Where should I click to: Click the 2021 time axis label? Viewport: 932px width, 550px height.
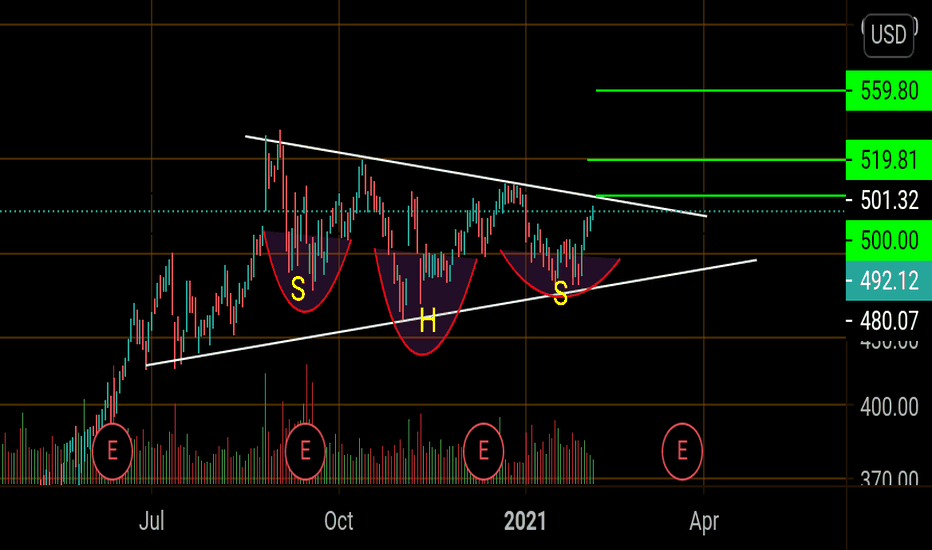coord(525,521)
